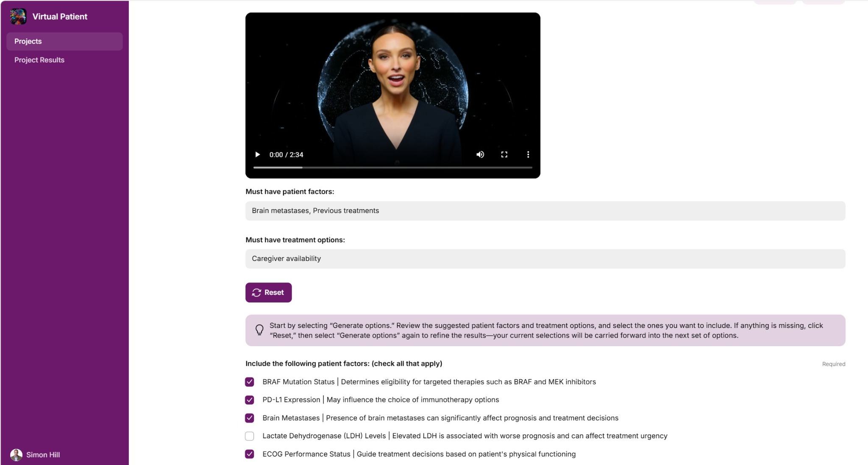Click the Reset button
868x465 pixels.
point(268,292)
